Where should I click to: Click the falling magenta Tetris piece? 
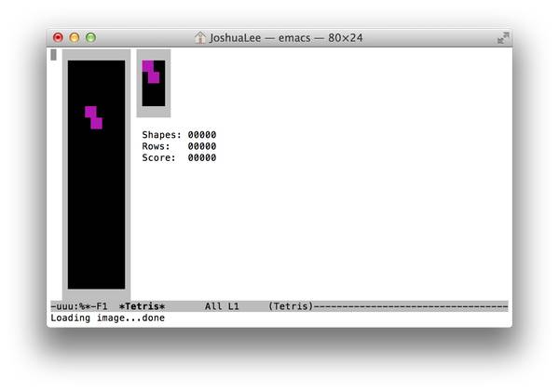click(93, 117)
